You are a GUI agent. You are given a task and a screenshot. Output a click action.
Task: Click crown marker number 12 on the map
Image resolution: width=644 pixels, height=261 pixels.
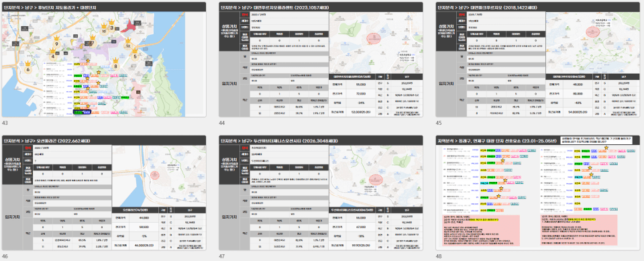coord(128,44)
